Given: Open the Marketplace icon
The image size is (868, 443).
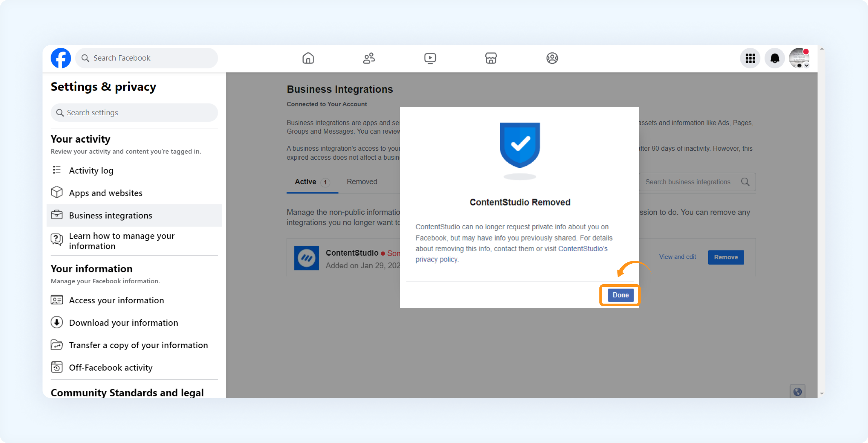Looking at the screenshot, I should (x=491, y=58).
